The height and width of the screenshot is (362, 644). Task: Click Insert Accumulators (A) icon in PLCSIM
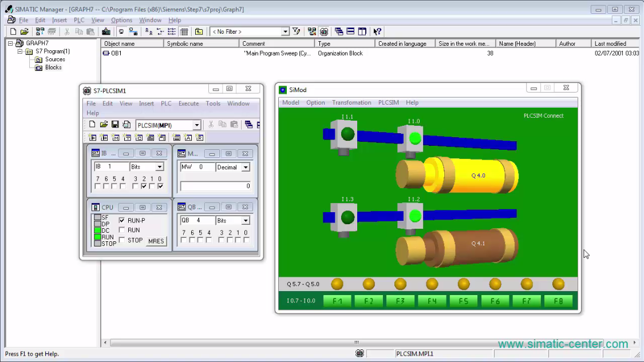[x=188, y=137]
